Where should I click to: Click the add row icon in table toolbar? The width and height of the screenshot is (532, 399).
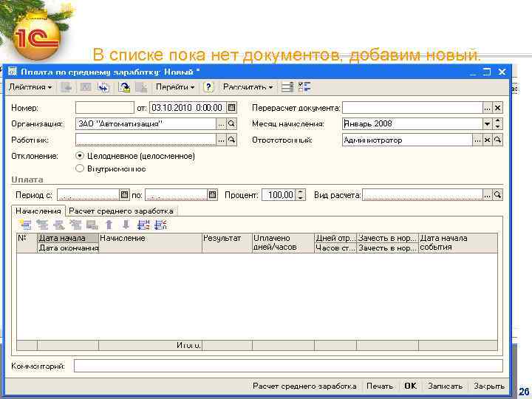(25, 225)
